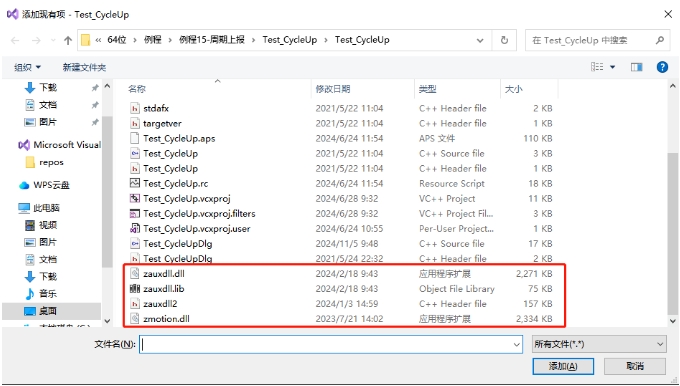This screenshot has height=386, width=680.
Task: Click 64位 in the address path
Action: [x=117, y=40]
